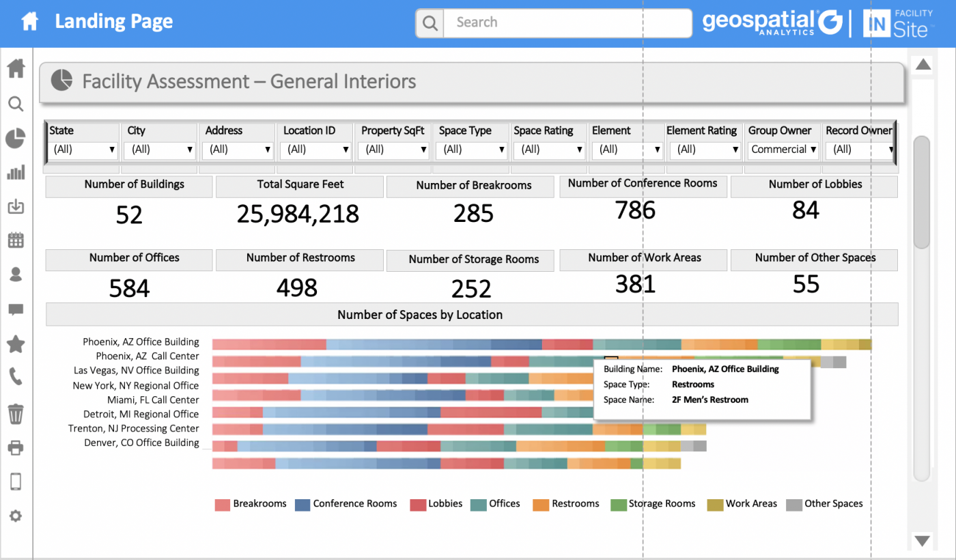956x560 pixels.
Task: Click the Number of Lobbies header
Action: click(x=814, y=186)
